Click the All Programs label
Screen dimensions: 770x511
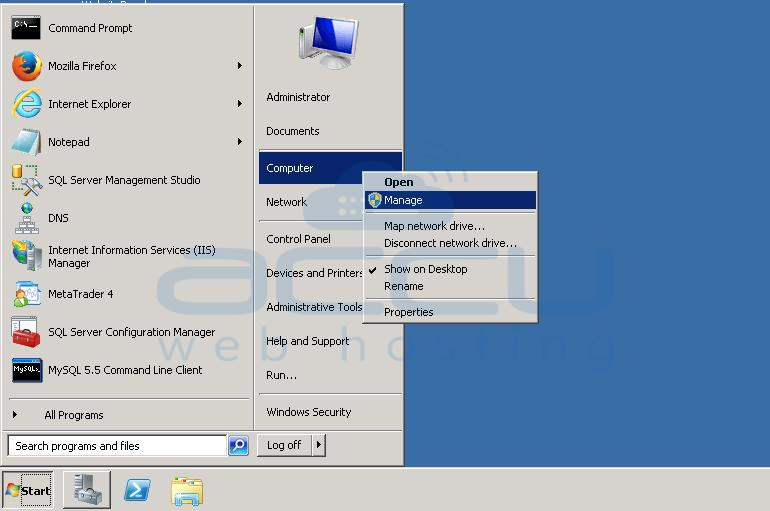click(x=74, y=415)
